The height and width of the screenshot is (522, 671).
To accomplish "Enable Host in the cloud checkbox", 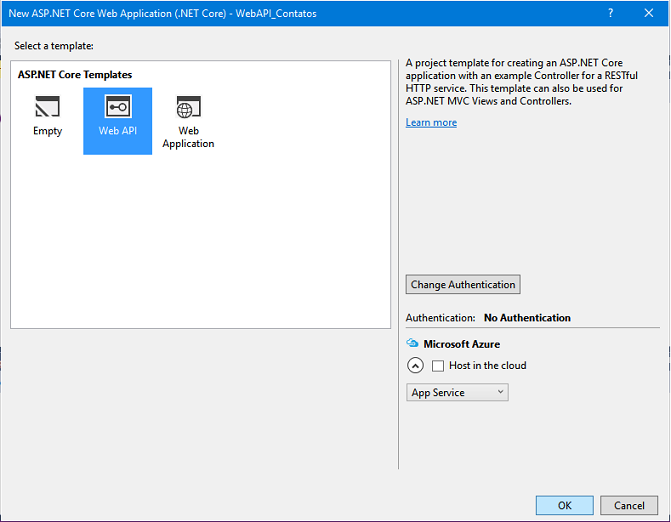I will pos(438,366).
